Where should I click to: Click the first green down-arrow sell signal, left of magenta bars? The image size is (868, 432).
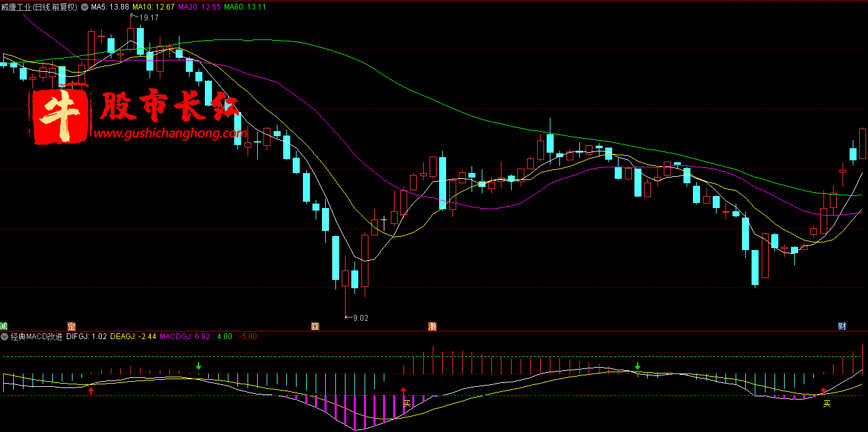(199, 366)
